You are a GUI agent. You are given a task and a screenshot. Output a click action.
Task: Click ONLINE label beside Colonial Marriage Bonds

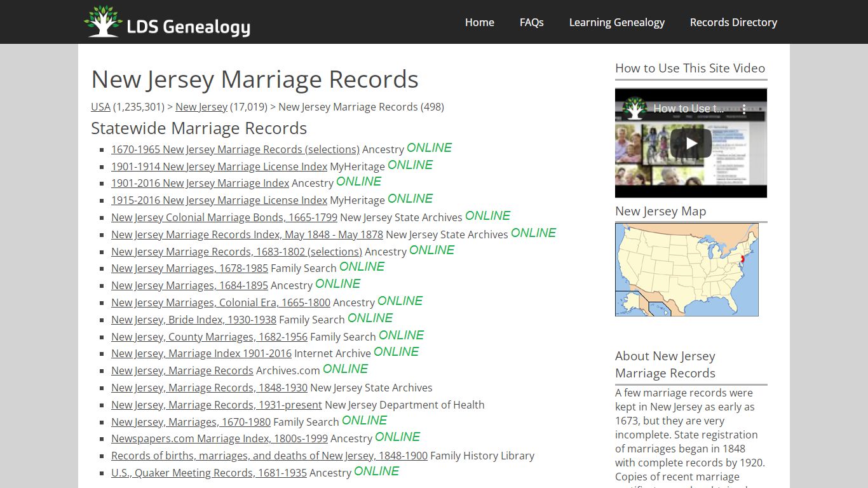click(488, 216)
